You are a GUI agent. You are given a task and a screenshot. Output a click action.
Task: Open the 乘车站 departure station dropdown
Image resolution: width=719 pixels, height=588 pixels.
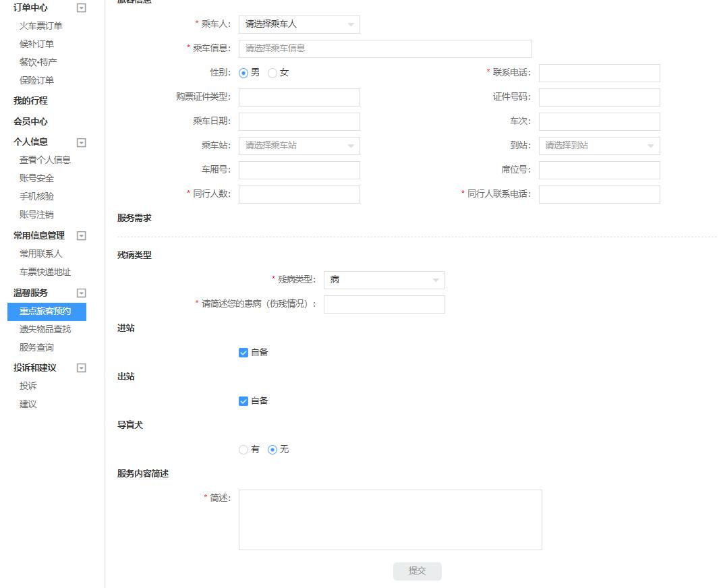(x=299, y=146)
